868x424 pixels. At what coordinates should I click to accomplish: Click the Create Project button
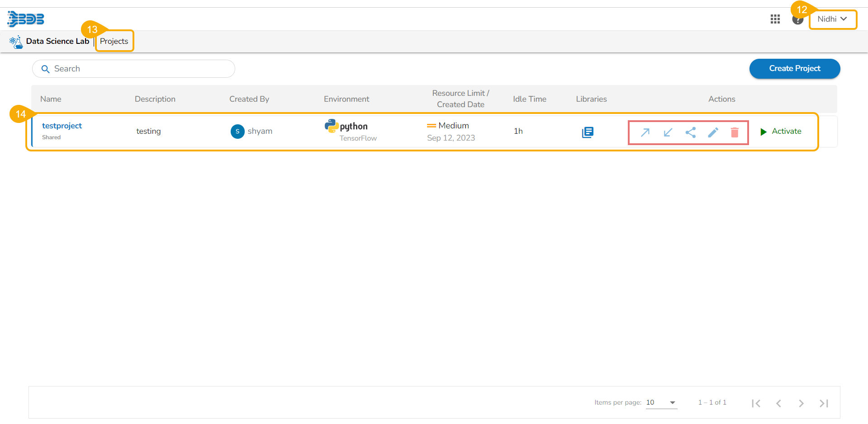(794, 68)
